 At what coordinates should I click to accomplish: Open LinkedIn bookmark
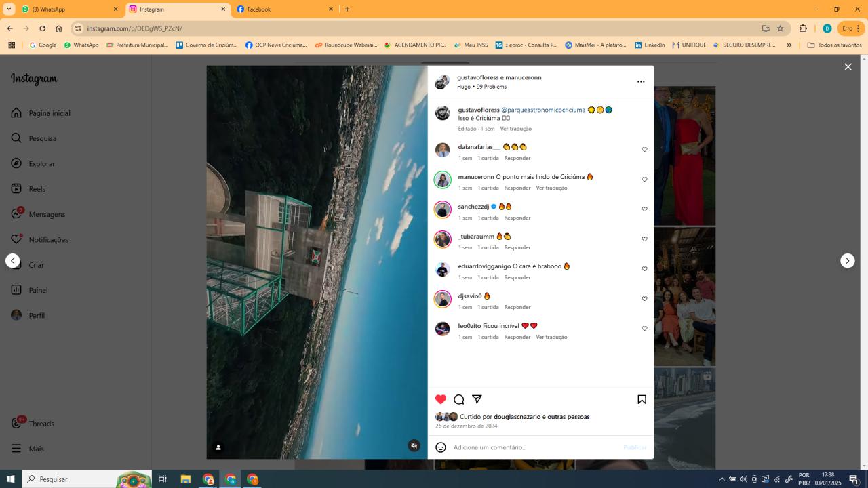point(650,45)
